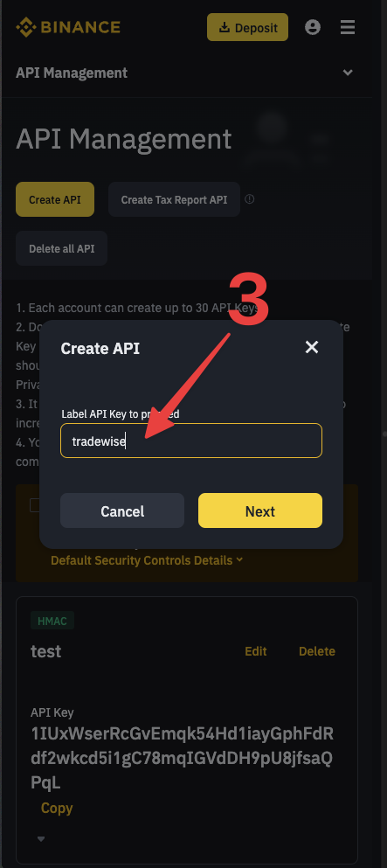Click Delete all API
387x868 pixels.
pos(61,248)
